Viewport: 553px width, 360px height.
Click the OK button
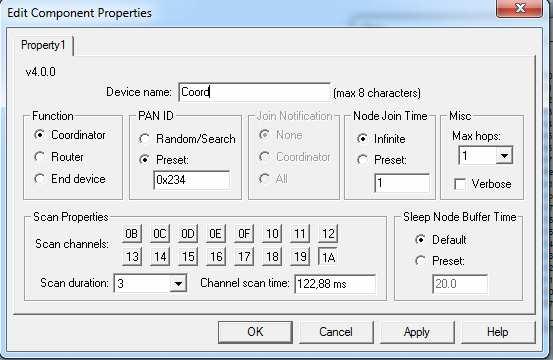tap(255, 332)
